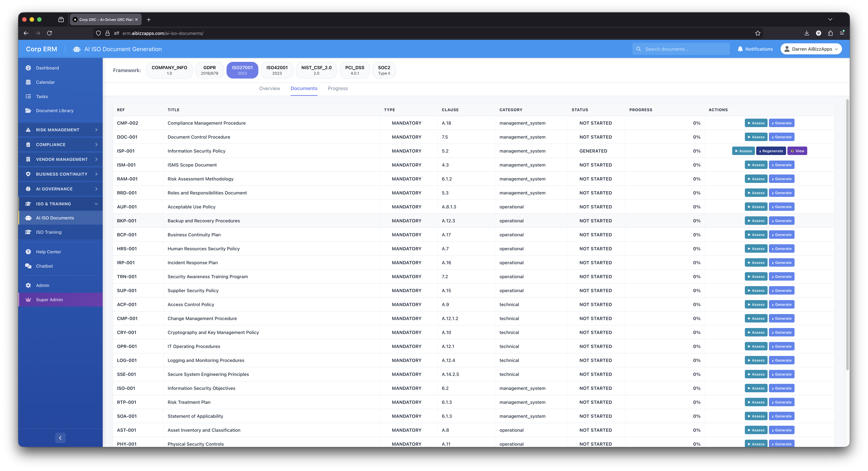The image size is (868, 471).
Task: Click the Notifications bell icon
Action: pos(740,49)
